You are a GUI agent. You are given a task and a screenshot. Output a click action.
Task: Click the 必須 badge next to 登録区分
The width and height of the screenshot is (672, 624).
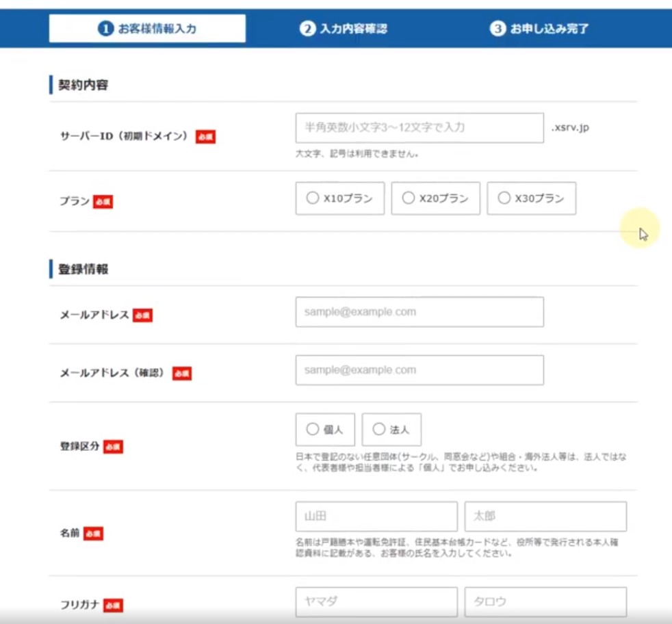coord(113,447)
